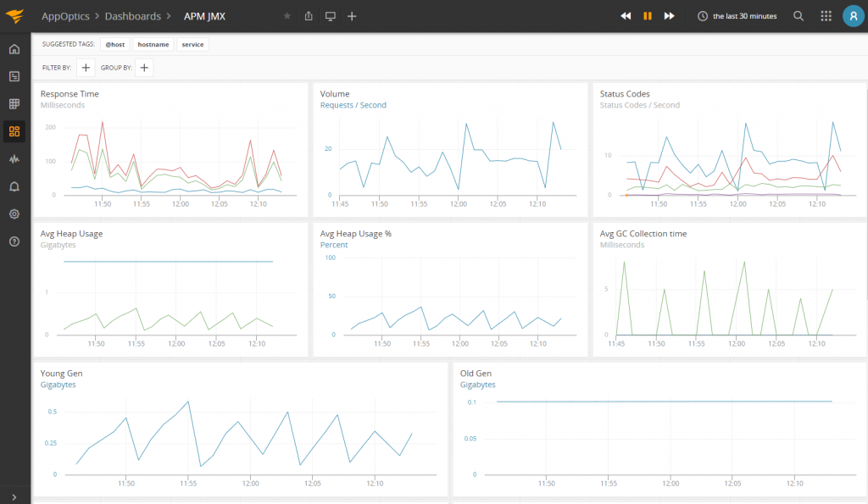
Task: Open the user profile avatar
Action: (x=853, y=16)
